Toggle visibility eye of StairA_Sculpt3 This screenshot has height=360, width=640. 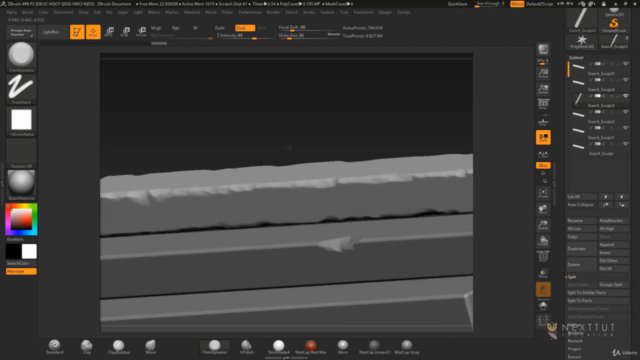pos(626,96)
